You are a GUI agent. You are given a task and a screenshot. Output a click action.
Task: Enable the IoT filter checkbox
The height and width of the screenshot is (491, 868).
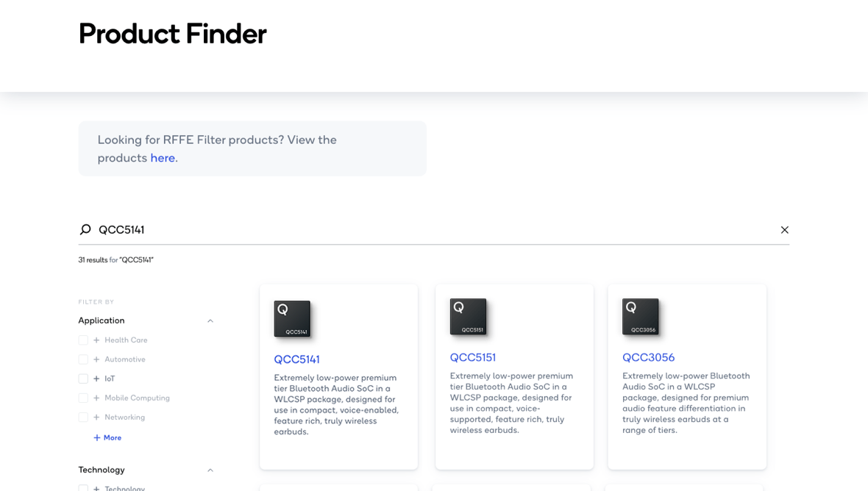pyautogui.click(x=83, y=379)
